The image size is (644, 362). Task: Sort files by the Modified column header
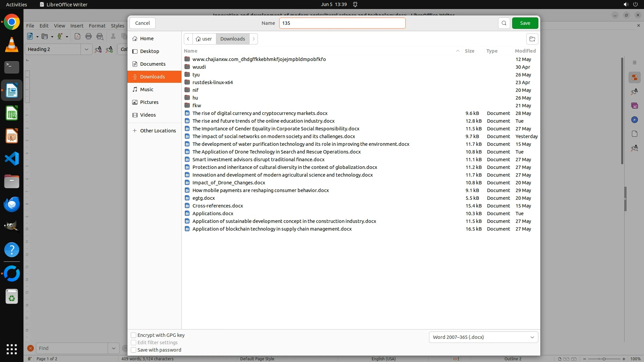click(x=525, y=51)
